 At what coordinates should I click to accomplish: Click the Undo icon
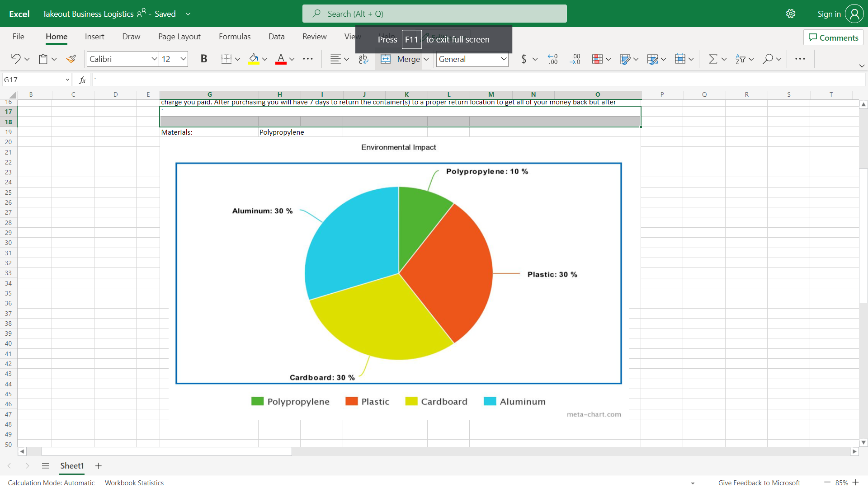click(x=15, y=59)
